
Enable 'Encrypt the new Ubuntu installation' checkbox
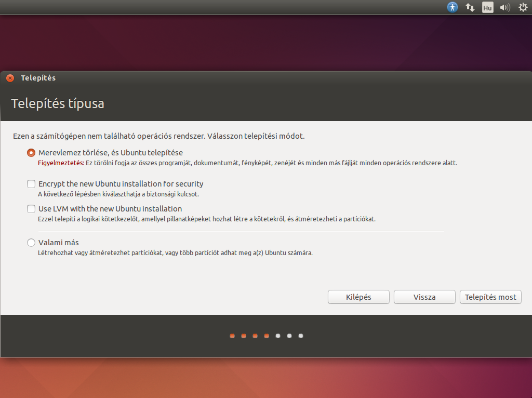[31, 184]
